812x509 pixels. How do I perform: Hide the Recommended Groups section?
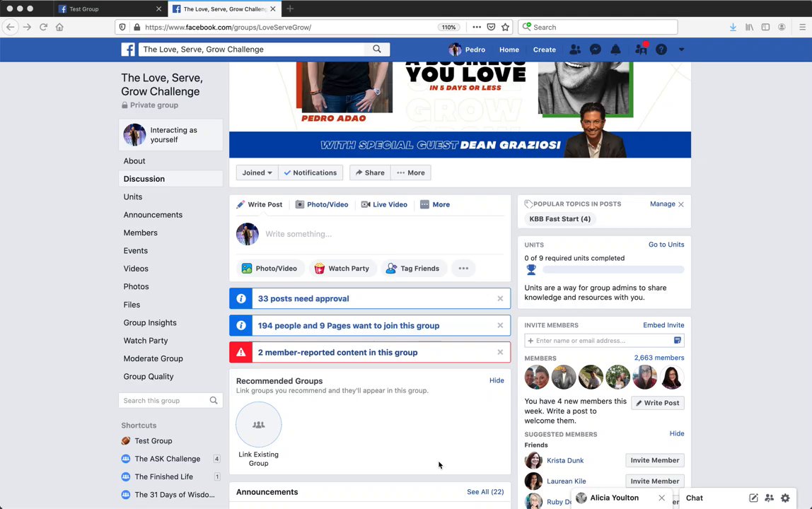click(x=497, y=380)
